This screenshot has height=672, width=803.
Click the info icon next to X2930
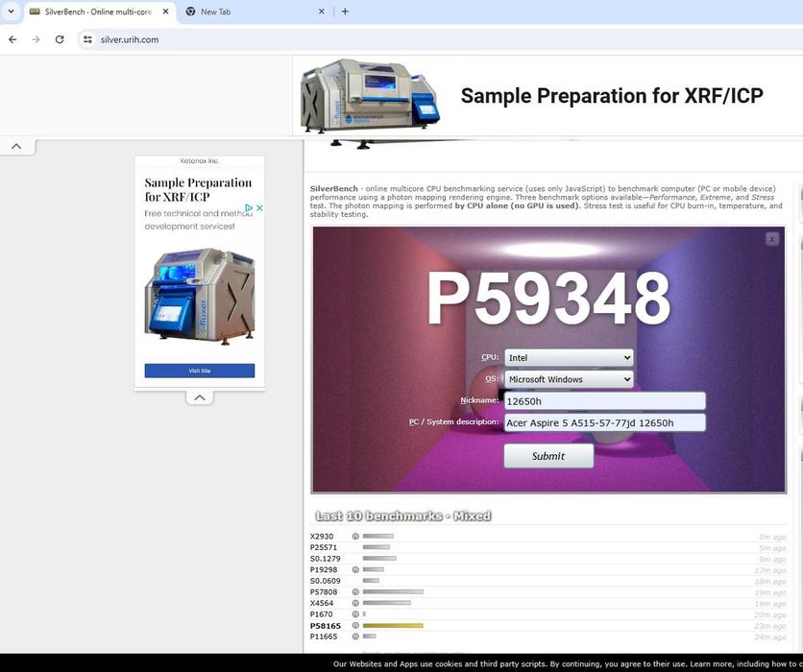[x=355, y=537]
